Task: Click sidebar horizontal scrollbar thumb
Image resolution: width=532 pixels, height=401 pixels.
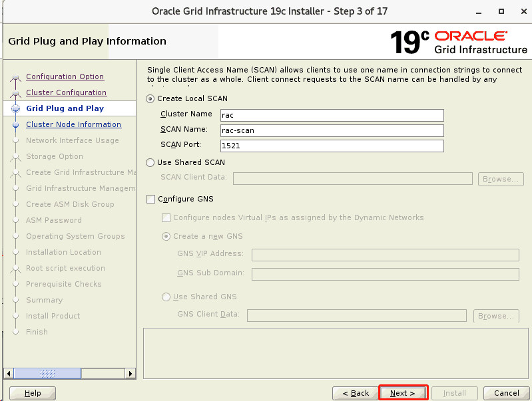Action: click(47, 374)
